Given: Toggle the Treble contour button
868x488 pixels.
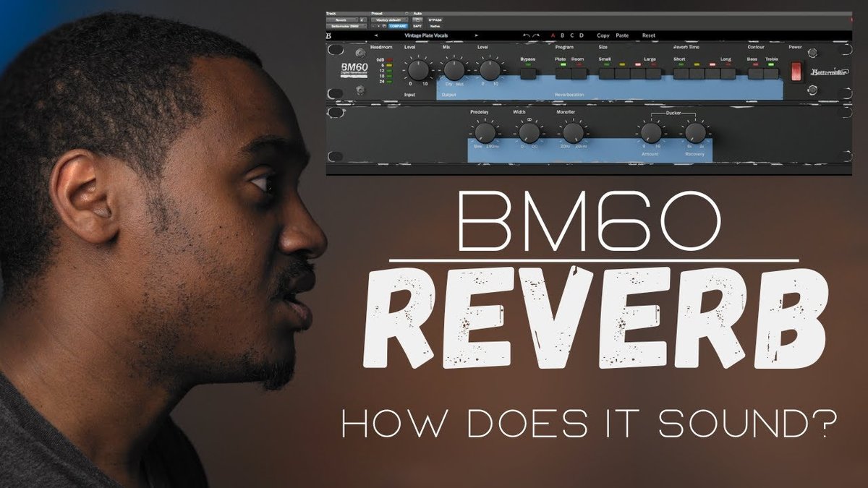Looking at the screenshot, I should pos(771,73).
